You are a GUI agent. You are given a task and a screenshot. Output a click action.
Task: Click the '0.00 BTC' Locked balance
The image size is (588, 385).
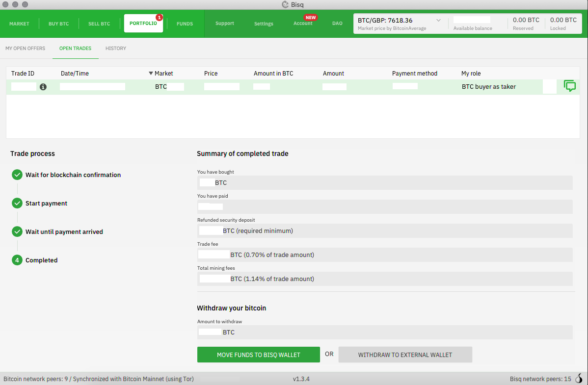563,20
